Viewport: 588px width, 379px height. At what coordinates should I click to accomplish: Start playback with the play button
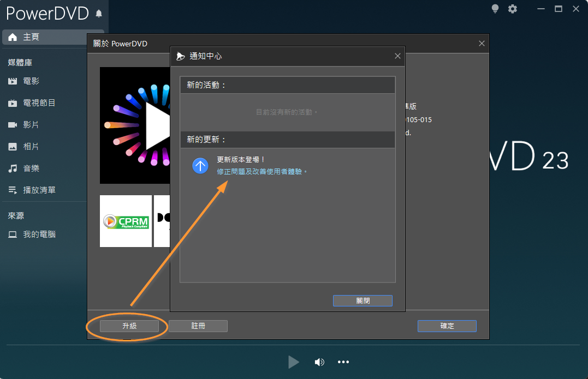(x=293, y=362)
